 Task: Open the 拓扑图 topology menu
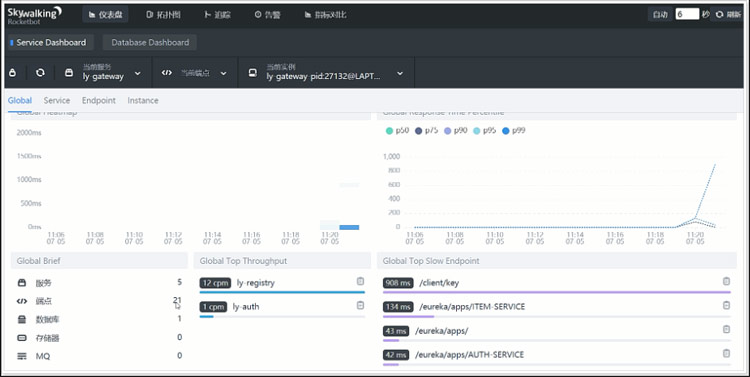click(164, 15)
